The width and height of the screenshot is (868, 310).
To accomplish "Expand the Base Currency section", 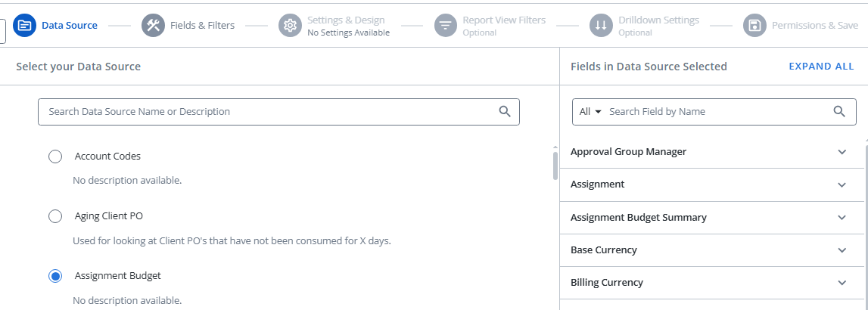I will pos(842,250).
